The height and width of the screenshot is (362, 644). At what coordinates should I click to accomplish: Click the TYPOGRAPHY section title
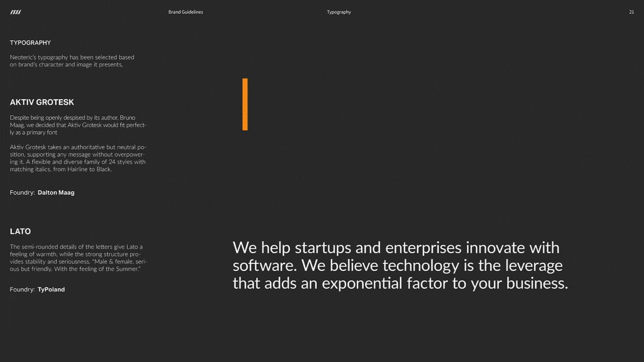(30, 43)
